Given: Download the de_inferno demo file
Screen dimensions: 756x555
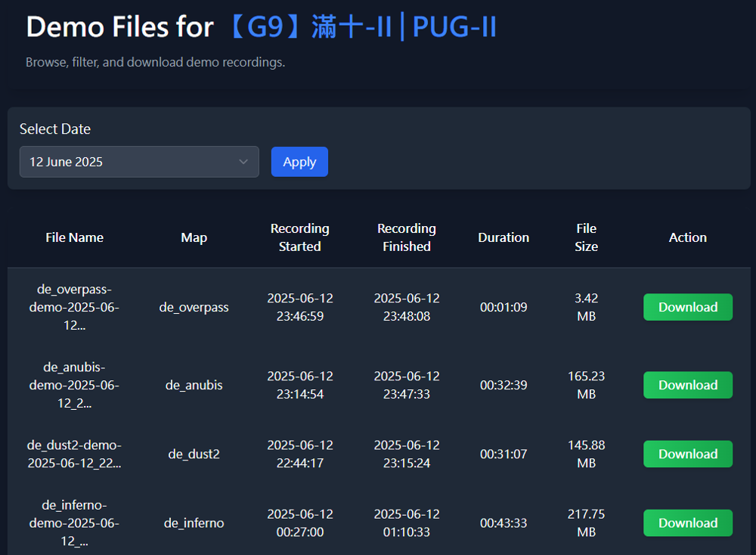Looking at the screenshot, I should coord(687,522).
